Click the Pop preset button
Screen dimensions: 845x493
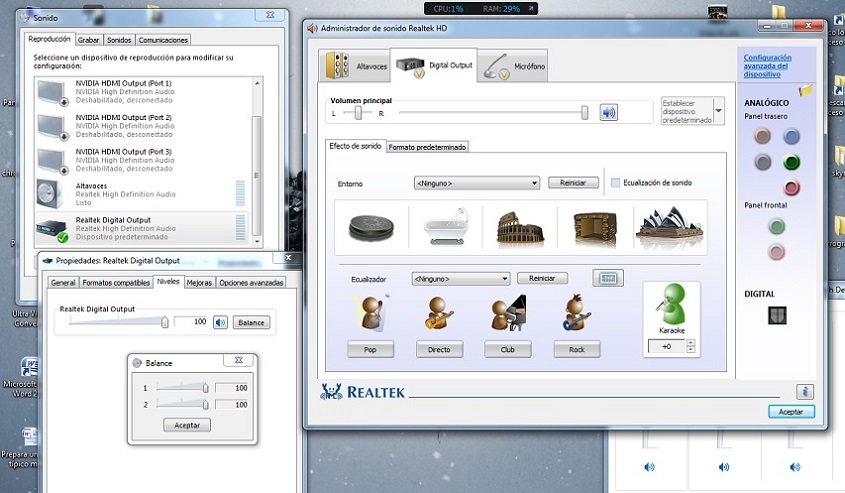pos(370,349)
